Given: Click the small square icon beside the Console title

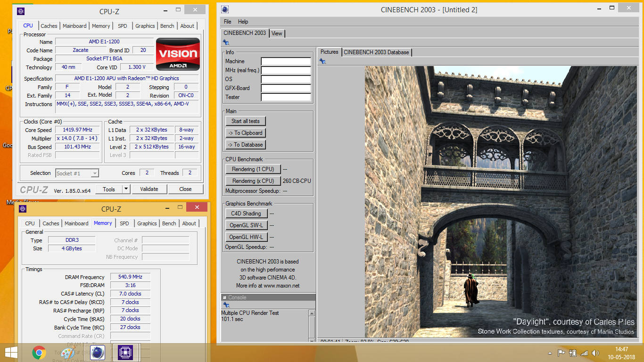Looking at the screenshot, I should point(224,297).
